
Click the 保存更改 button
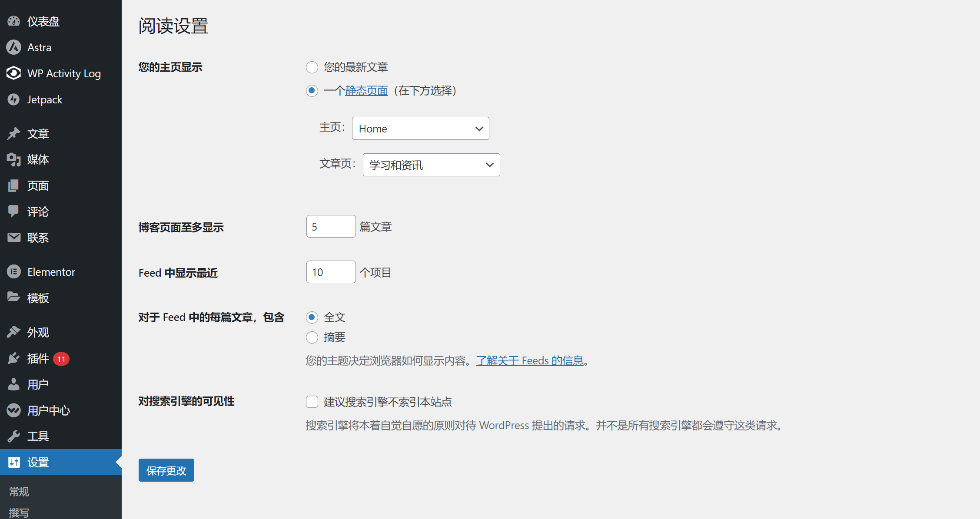click(166, 470)
